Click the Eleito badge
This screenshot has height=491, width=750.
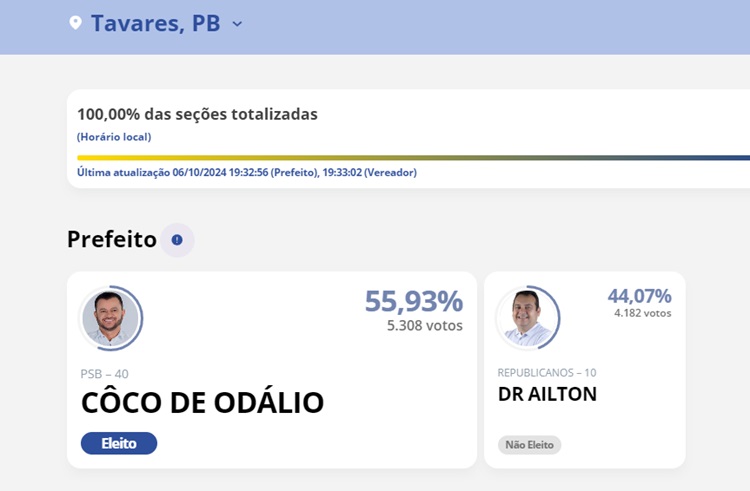pyautogui.click(x=119, y=443)
